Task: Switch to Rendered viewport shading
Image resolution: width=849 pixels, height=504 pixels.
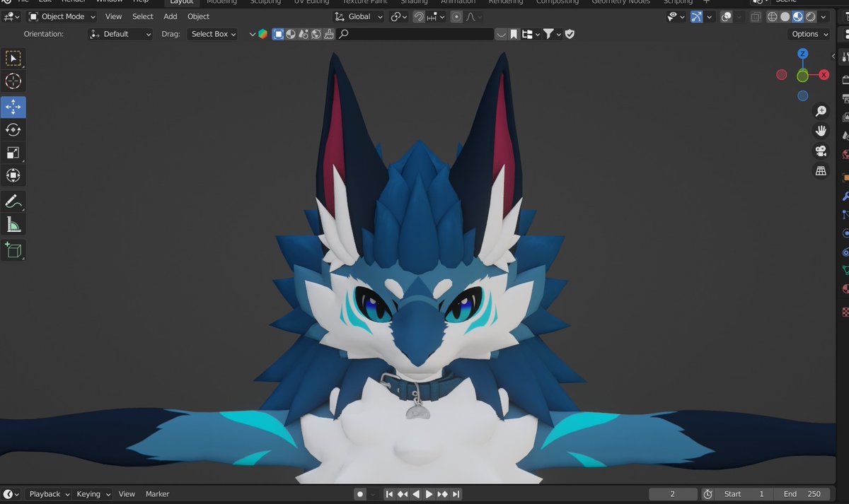Action: tap(810, 16)
